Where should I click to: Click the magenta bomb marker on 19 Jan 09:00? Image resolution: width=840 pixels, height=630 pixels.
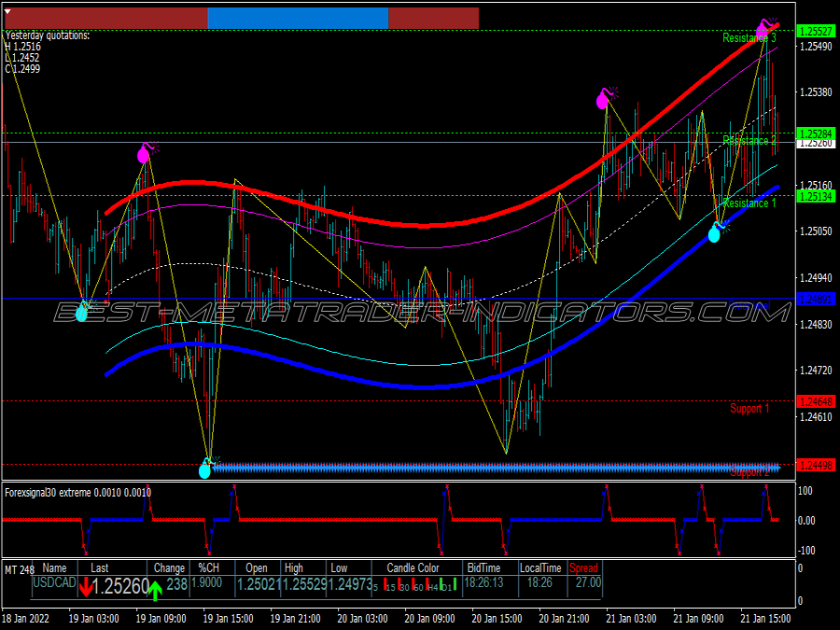pyautogui.click(x=147, y=152)
